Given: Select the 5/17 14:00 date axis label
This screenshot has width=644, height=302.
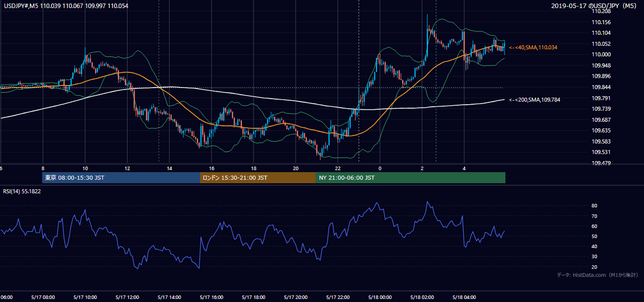Looking at the screenshot, I should coord(169,297).
